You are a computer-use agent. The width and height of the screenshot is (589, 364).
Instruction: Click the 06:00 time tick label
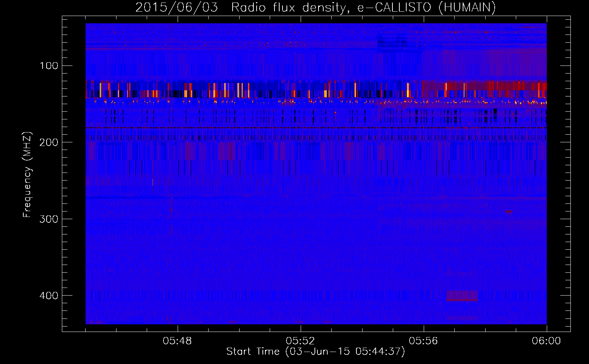tap(546, 341)
